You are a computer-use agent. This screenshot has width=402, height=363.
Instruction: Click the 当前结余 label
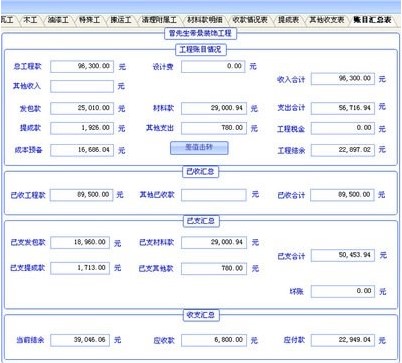[x=30, y=340]
